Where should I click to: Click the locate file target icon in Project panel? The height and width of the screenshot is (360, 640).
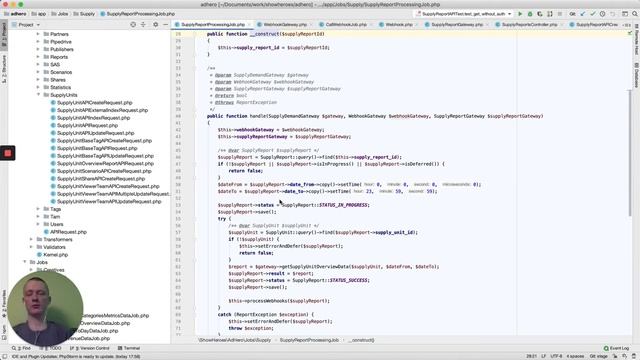(x=133, y=25)
